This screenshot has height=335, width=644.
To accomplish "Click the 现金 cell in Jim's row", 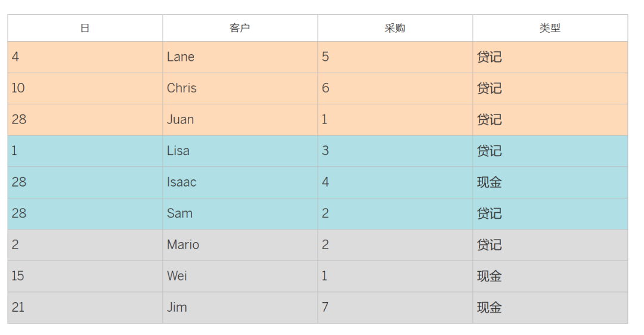I will pos(490,308).
